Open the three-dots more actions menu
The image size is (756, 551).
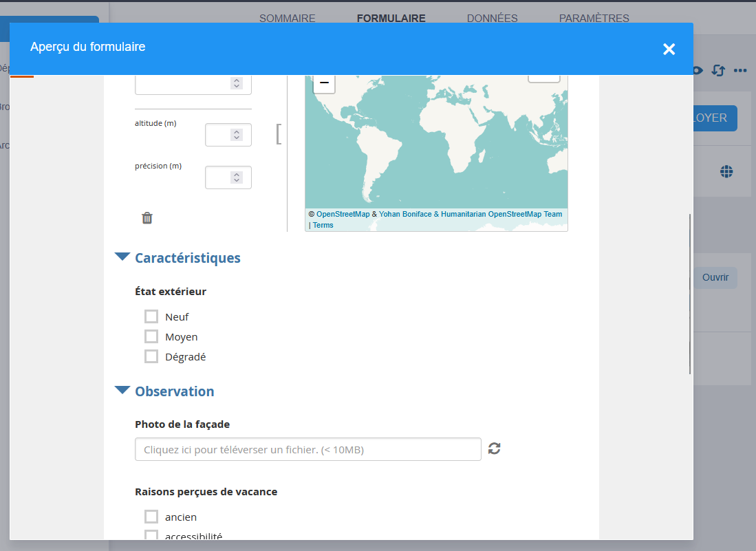click(740, 70)
